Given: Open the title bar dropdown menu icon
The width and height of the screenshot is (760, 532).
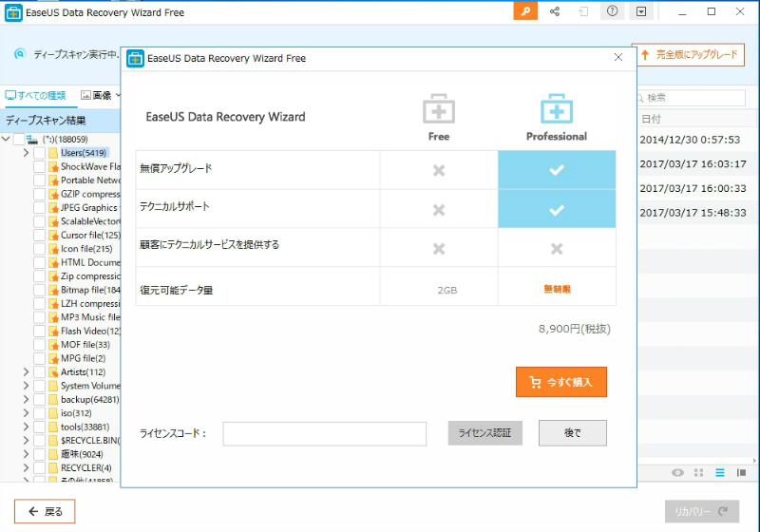Looking at the screenshot, I should pos(641,11).
